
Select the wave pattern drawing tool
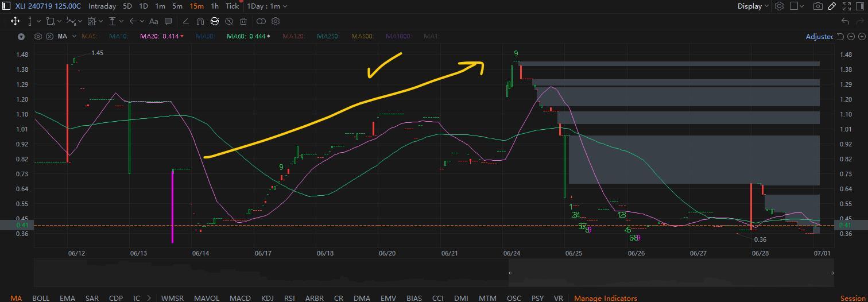coord(71,21)
